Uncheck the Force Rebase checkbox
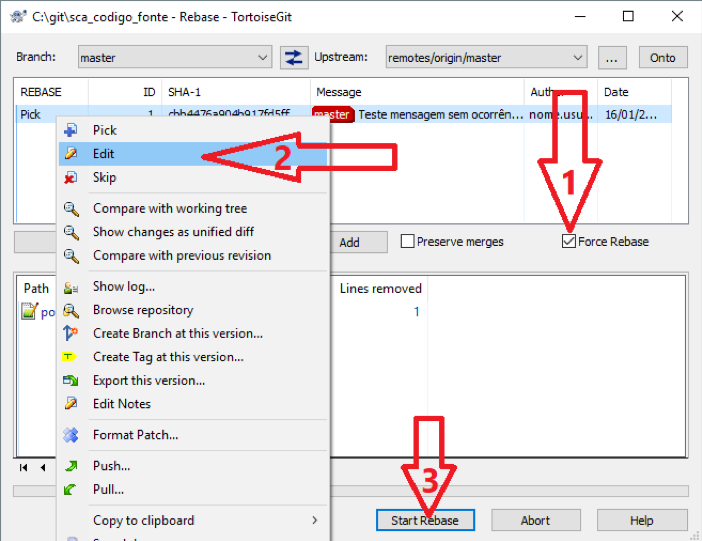Image resolution: width=702 pixels, height=541 pixels. point(569,242)
